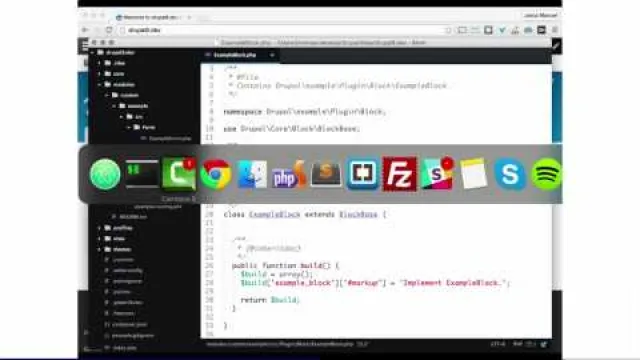The image size is (640, 360).
Task: Select PhpStorm icon in app switcher
Action: 289,174
